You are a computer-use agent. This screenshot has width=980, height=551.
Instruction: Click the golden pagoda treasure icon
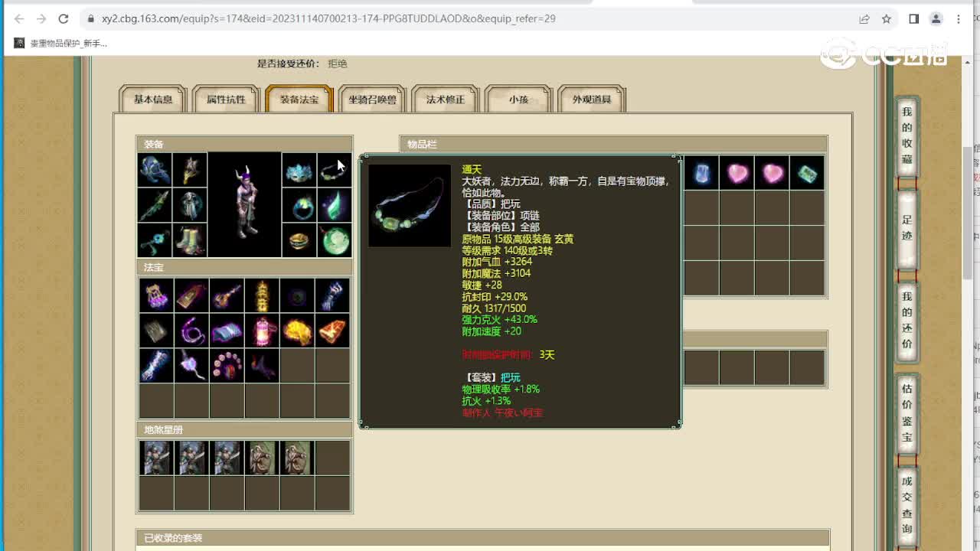click(262, 295)
